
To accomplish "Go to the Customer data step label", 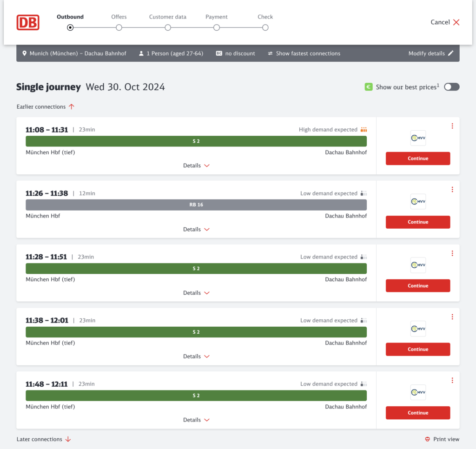I will [x=167, y=17].
